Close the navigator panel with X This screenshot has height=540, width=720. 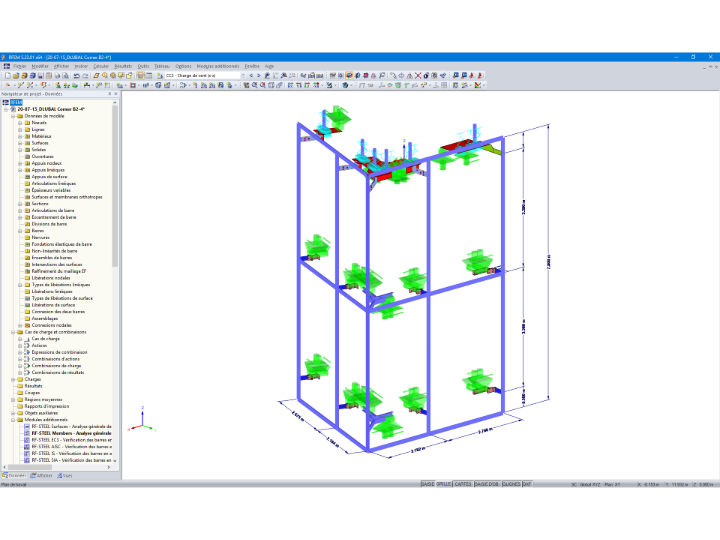[x=116, y=94]
